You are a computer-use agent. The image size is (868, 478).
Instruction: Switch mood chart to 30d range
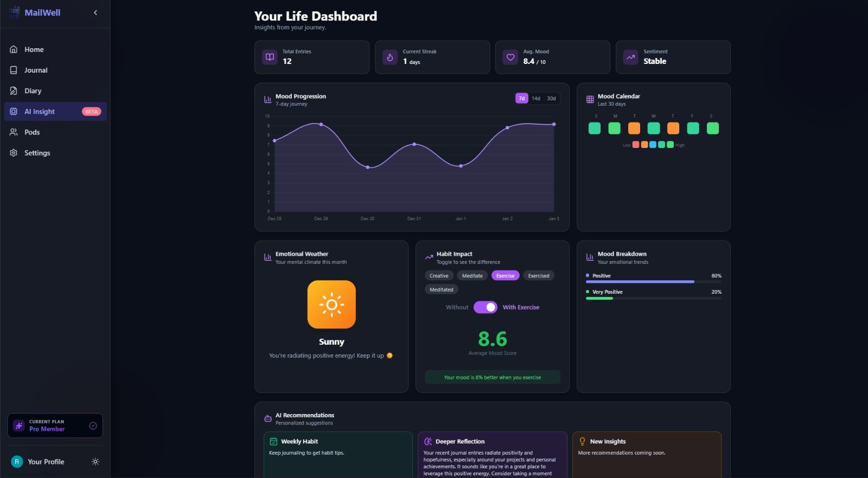coord(551,99)
